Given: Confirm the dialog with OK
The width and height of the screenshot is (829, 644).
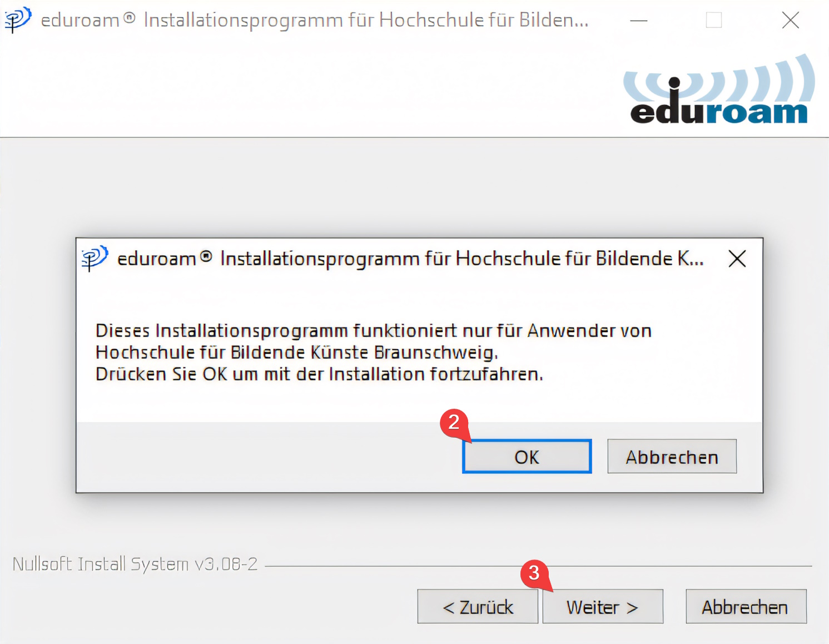Looking at the screenshot, I should 527,457.
